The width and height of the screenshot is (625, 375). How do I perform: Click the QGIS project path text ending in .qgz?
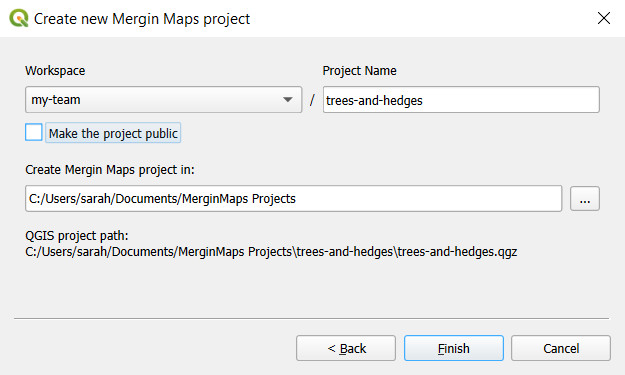click(271, 252)
